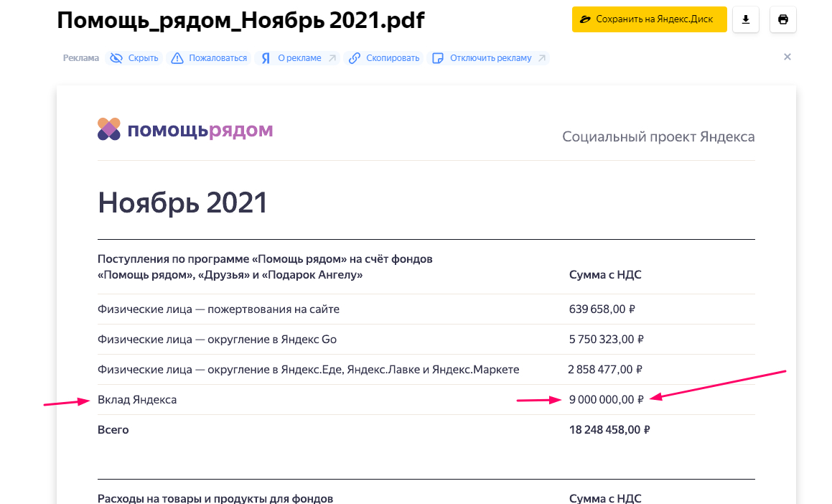Click the Yandex Я icon
The image size is (832, 504).
click(266, 58)
